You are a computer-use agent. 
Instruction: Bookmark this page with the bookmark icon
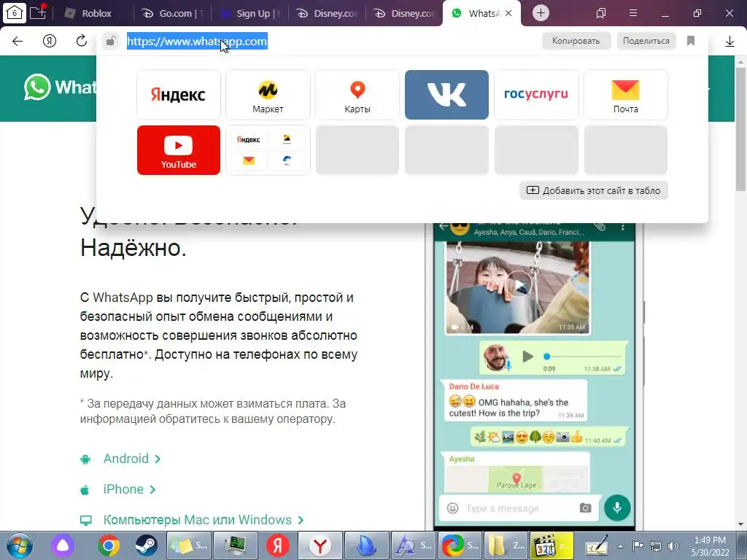(691, 41)
